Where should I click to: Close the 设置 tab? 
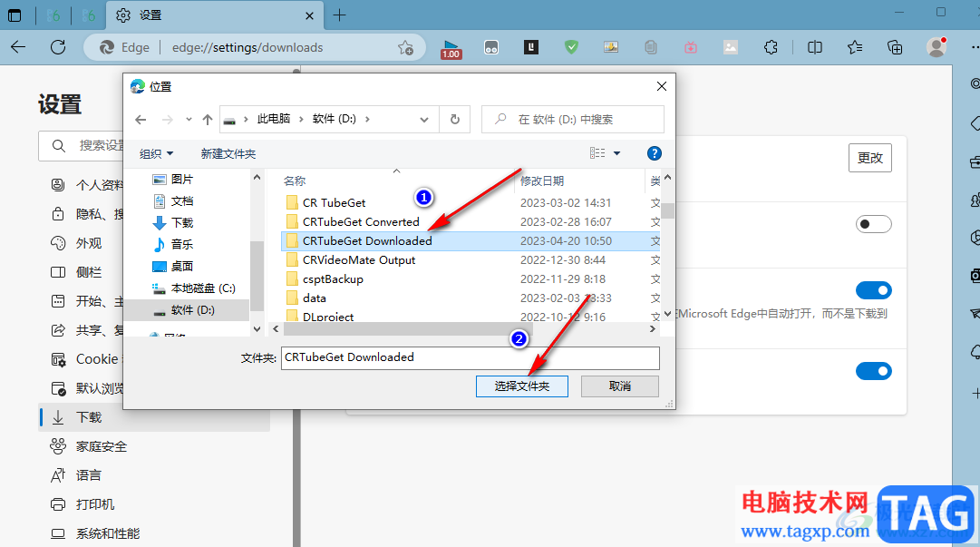point(309,15)
